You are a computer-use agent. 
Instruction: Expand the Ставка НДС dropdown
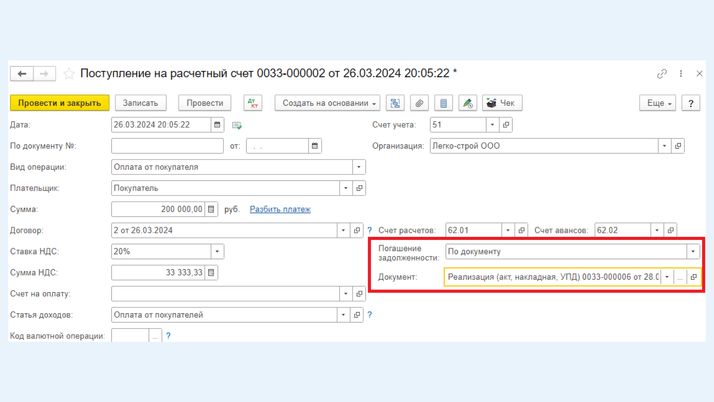point(217,252)
